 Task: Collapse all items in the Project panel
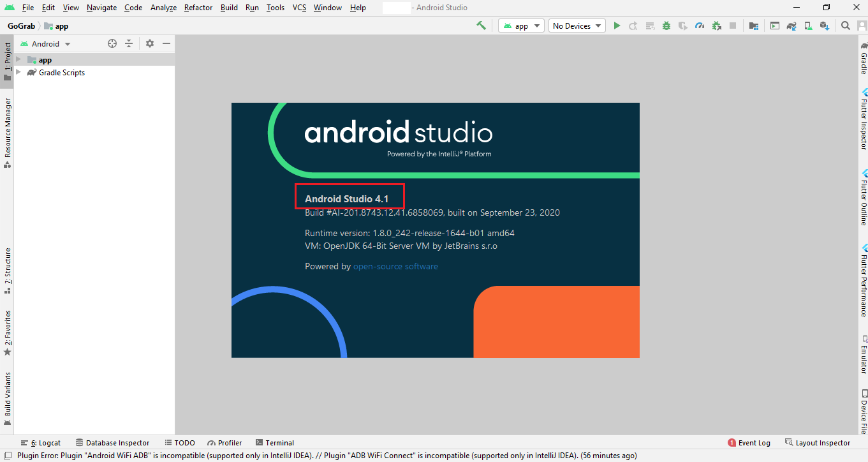(129, 43)
